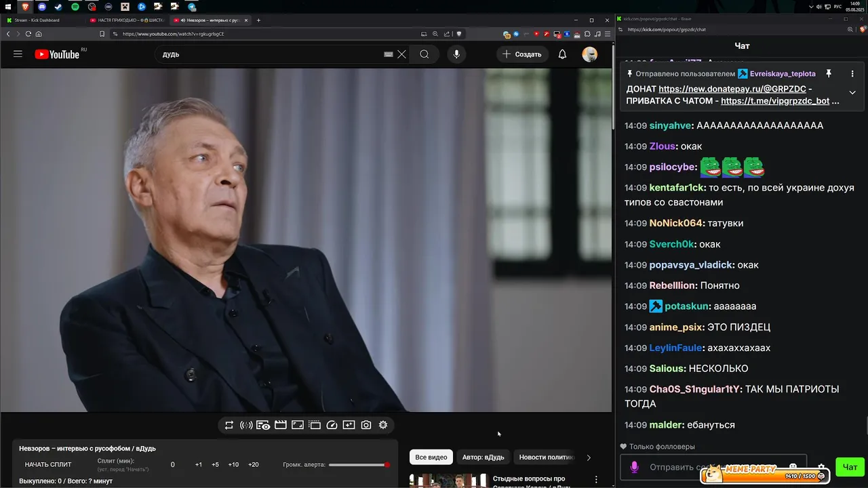Open a new browser tab with plus
The width and height of the screenshot is (868, 488).
coord(258,20)
